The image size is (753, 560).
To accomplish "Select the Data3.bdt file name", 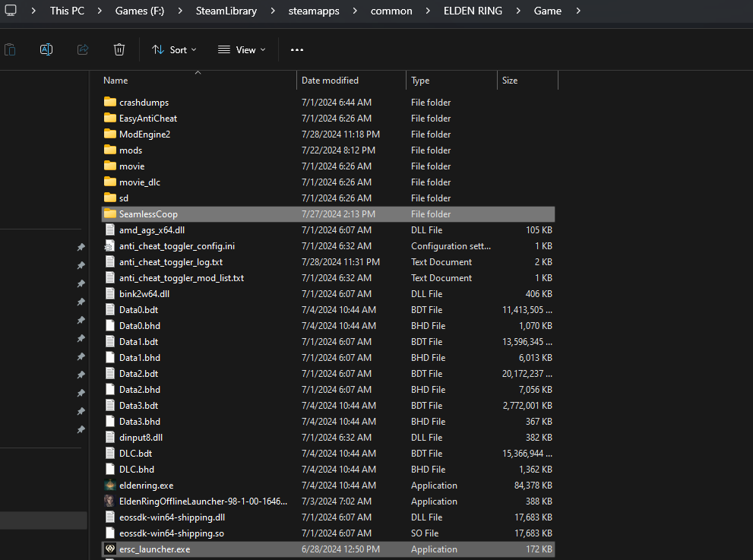I will point(139,405).
